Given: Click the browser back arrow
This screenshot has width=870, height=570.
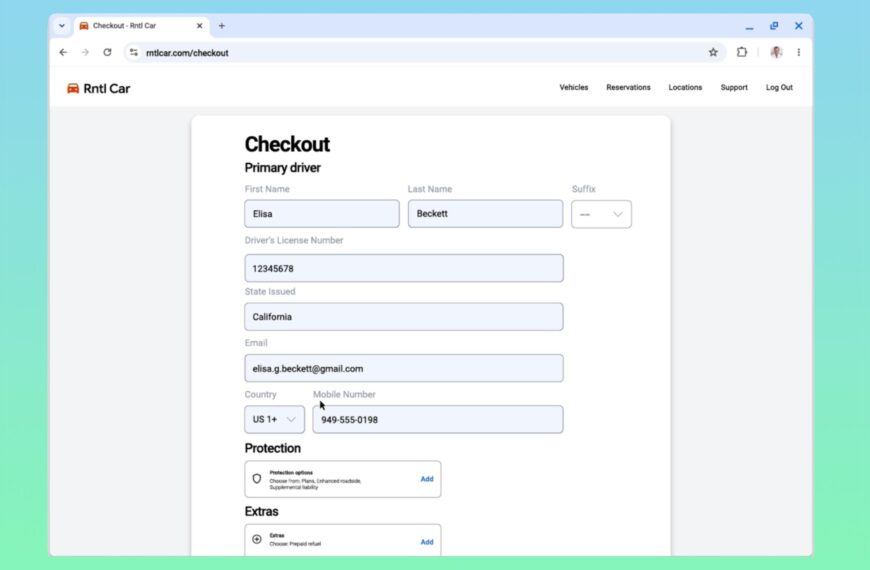Looking at the screenshot, I should [x=63, y=52].
